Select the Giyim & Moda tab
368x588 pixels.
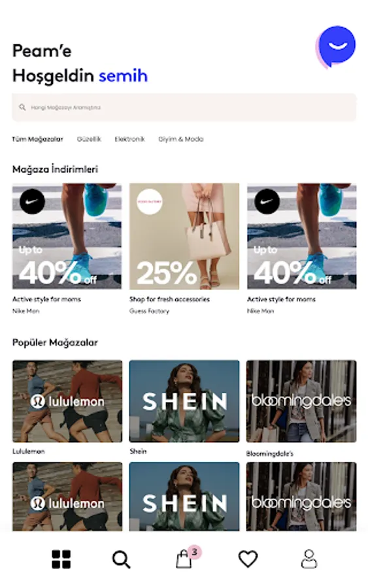[x=181, y=139]
